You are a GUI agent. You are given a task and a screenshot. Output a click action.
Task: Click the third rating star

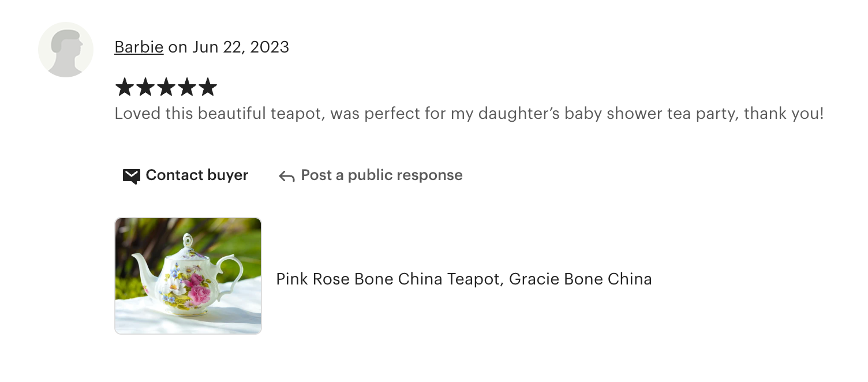[x=166, y=88]
